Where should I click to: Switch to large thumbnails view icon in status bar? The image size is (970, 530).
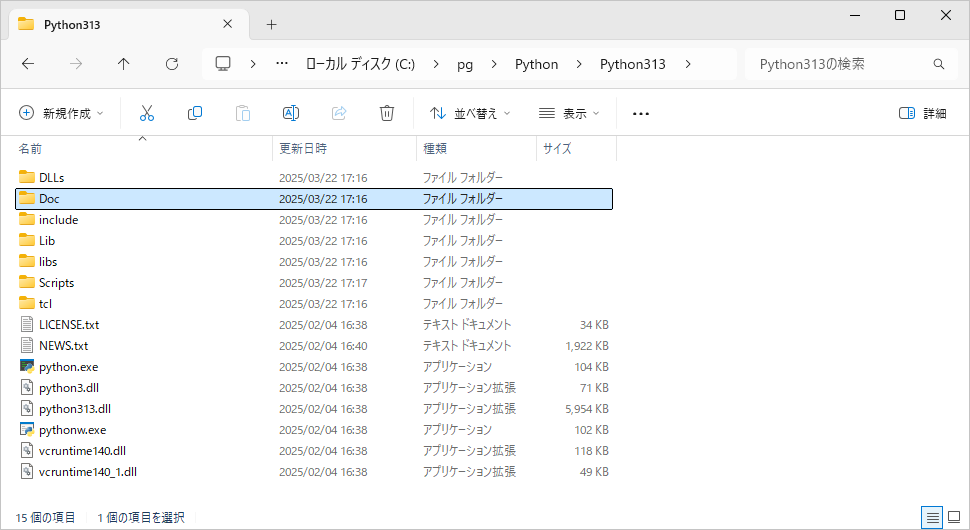tap(954, 517)
